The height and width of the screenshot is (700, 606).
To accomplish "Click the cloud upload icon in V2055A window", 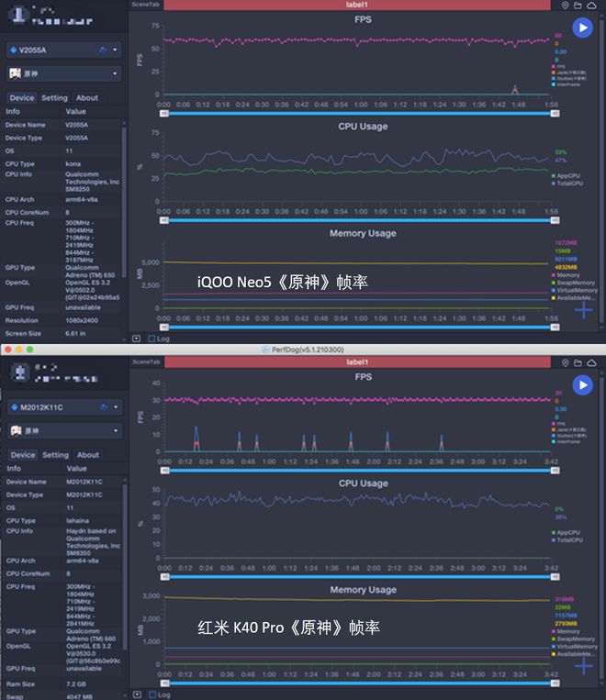I will [591, 6].
